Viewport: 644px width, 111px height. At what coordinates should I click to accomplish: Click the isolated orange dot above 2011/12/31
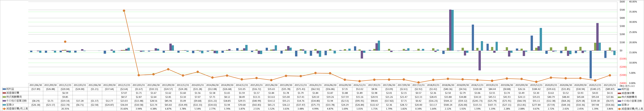[65, 42]
